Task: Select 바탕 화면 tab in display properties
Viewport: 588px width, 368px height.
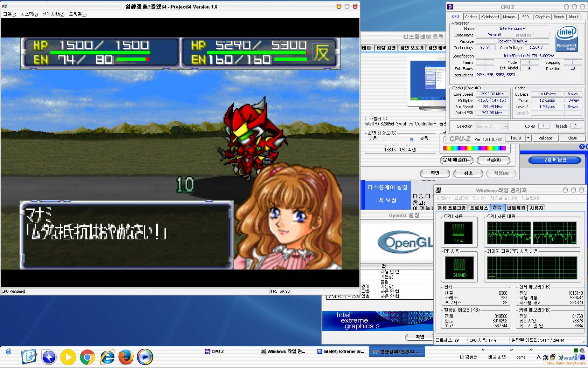Action: coord(386,48)
